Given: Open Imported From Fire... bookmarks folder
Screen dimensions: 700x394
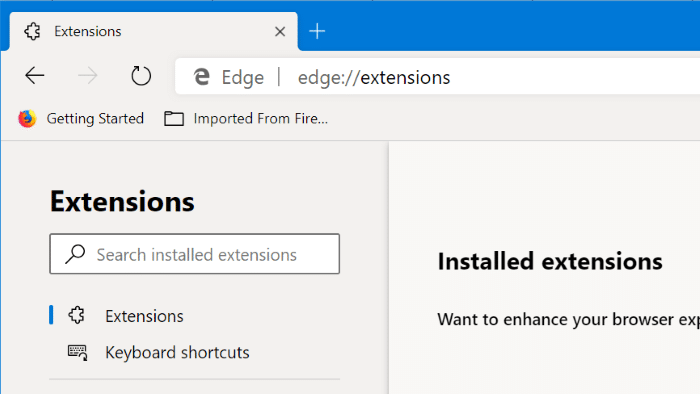Looking at the screenshot, I should point(246,119).
